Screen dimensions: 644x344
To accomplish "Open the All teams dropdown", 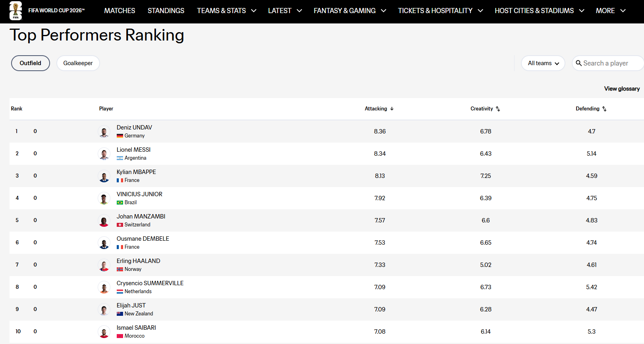I will pos(543,63).
